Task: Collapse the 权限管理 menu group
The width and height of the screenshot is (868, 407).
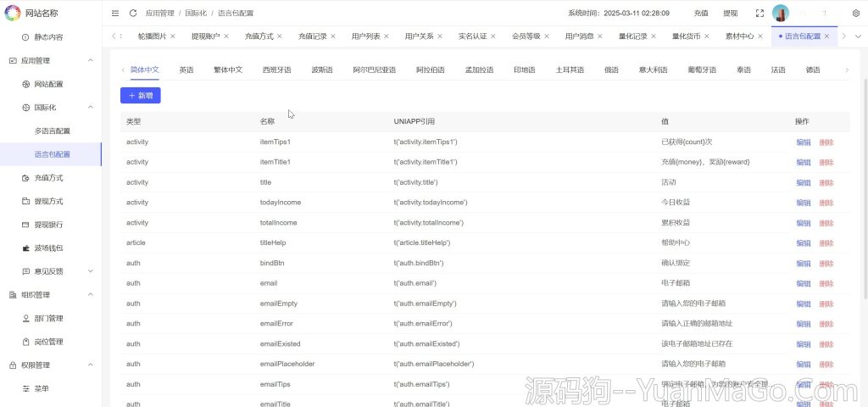Action: pos(91,365)
